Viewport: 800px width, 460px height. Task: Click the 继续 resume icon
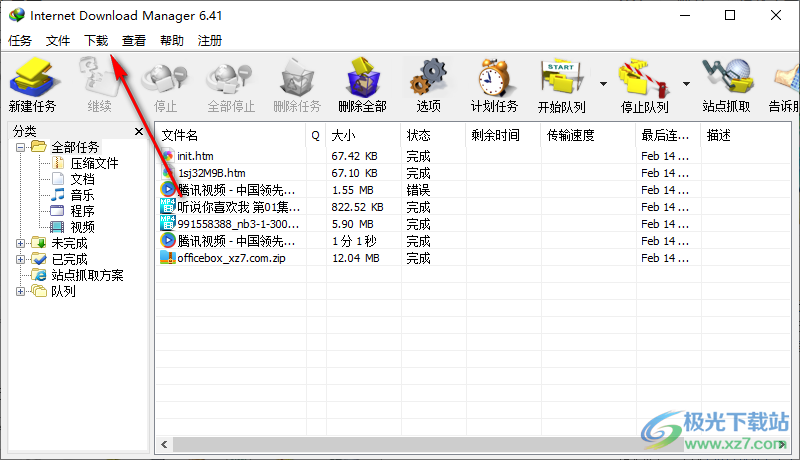pyautogui.click(x=99, y=78)
